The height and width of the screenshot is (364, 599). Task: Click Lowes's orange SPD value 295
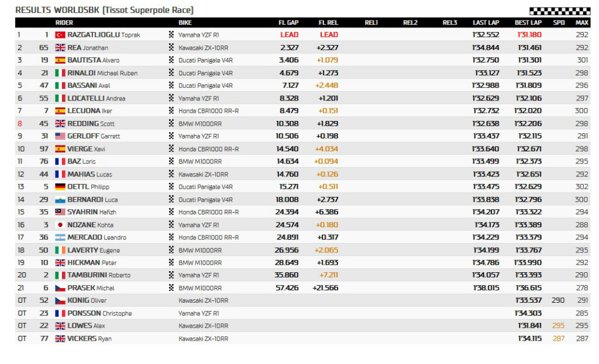(x=558, y=326)
